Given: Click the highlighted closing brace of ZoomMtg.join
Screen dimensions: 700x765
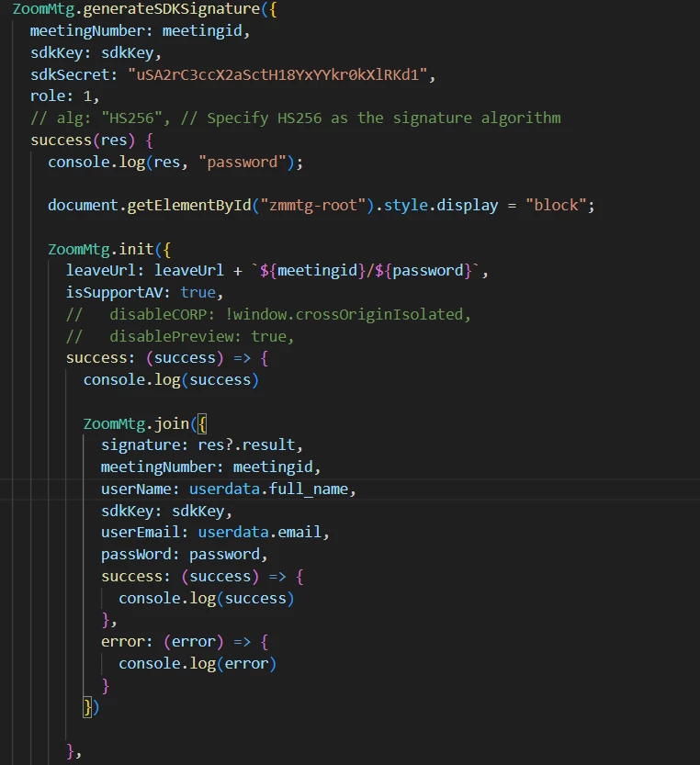Looking at the screenshot, I should (87, 707).
